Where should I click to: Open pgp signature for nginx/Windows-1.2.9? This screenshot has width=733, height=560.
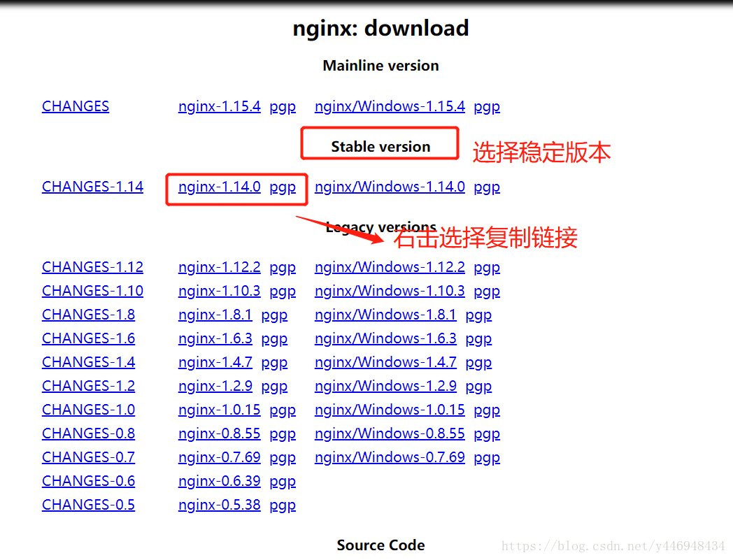click(x=478, y=387)
